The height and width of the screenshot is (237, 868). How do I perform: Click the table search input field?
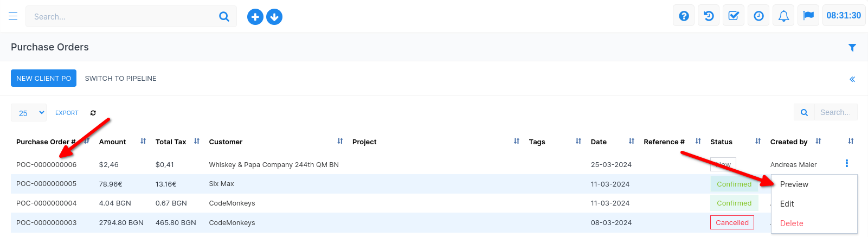835,112
